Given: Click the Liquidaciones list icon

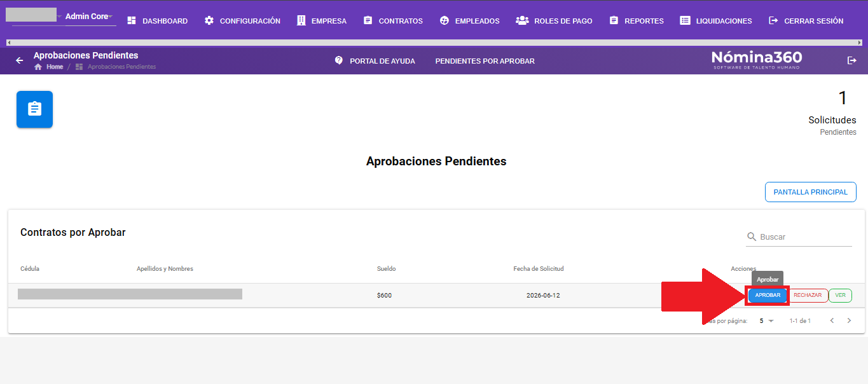Looking at the screenshot, I should [x=685, y=21].
